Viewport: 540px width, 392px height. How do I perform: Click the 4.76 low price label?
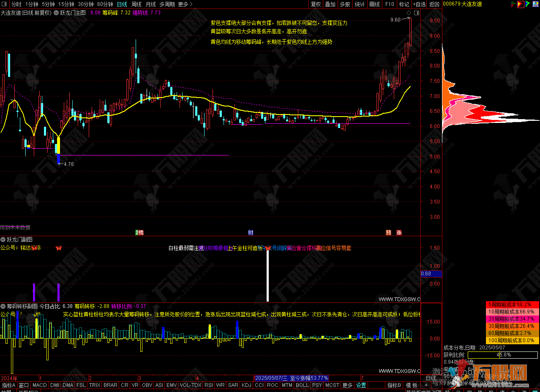click(68, 164)
